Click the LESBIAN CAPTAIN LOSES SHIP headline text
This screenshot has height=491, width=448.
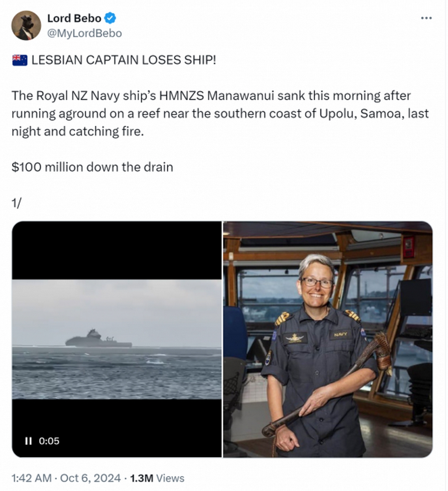coord(124,60)
